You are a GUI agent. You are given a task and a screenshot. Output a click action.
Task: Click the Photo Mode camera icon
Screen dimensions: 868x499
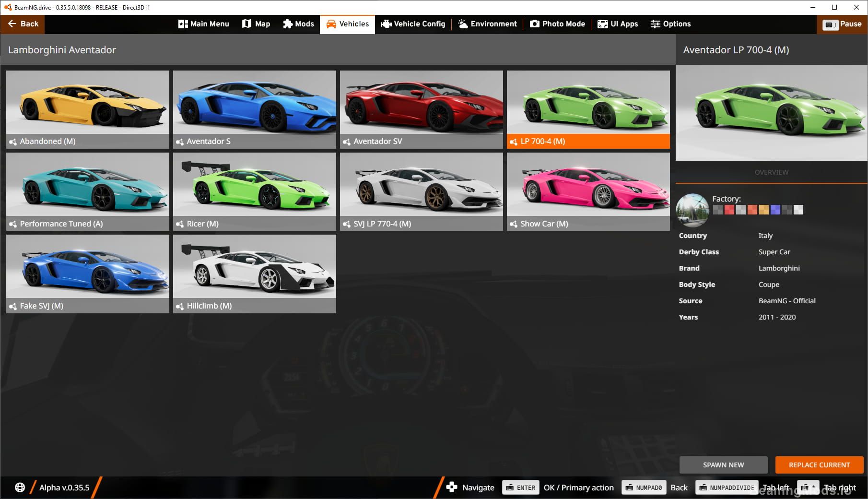click(x=535, y=24)
